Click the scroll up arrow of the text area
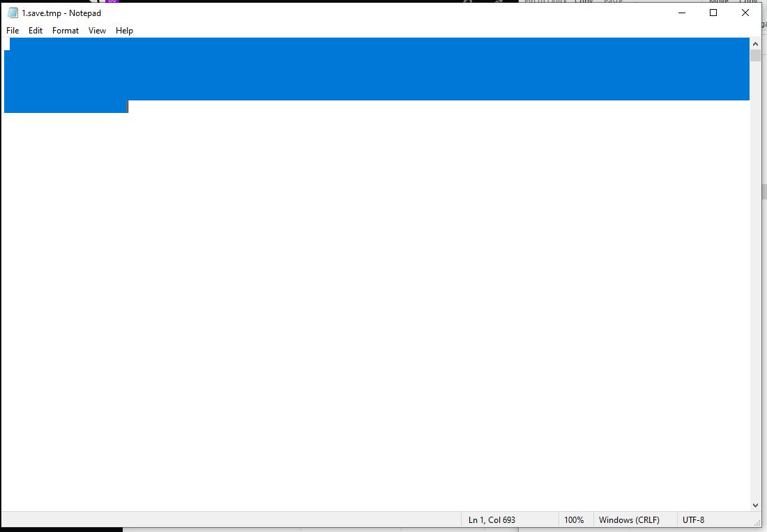The width and height of the screenshot is (767, 532). [755, 44]
